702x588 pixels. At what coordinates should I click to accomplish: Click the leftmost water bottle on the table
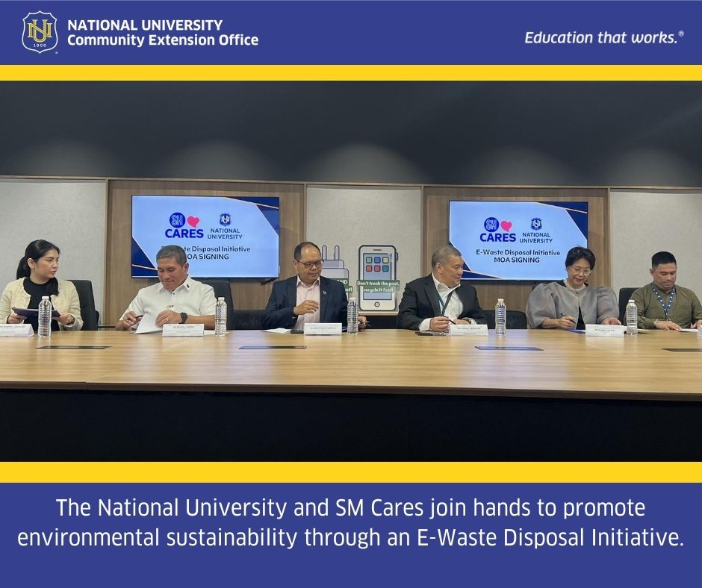(x=44, y=316)
